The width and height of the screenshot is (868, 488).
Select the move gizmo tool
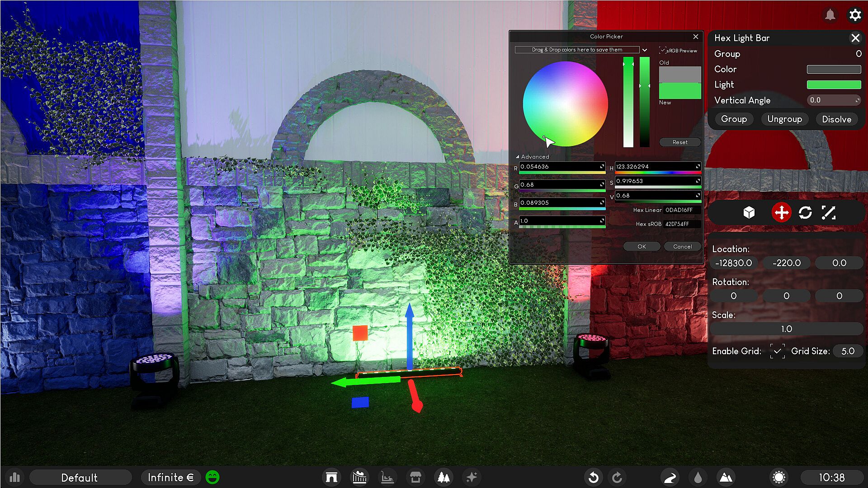[781, 212]
